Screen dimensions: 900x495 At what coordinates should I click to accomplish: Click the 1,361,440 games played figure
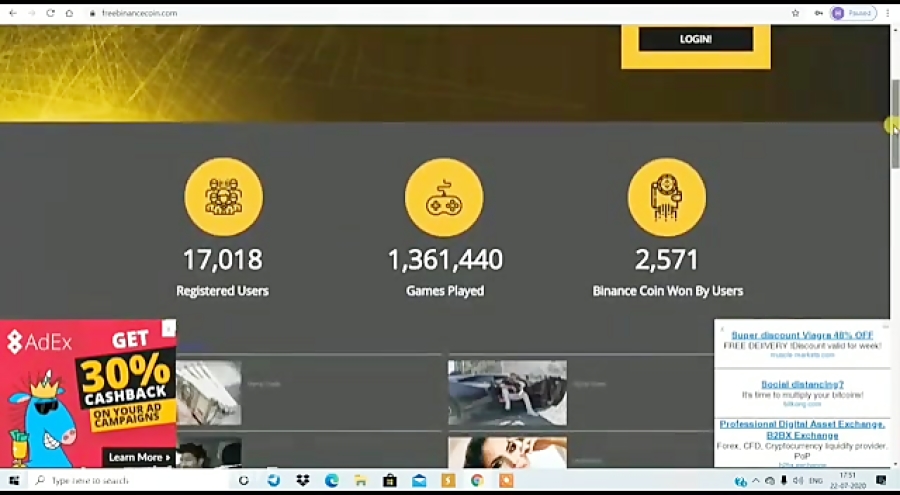point(445,260)
